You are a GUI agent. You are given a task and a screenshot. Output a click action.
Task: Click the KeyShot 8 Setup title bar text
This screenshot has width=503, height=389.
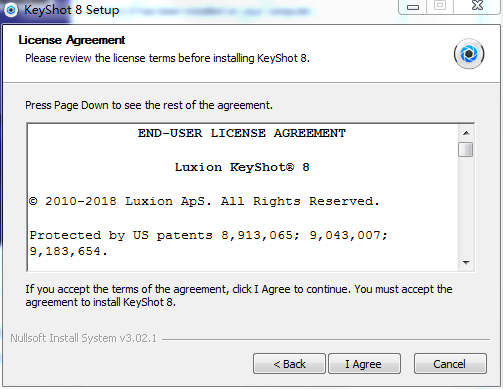point(72,10)
